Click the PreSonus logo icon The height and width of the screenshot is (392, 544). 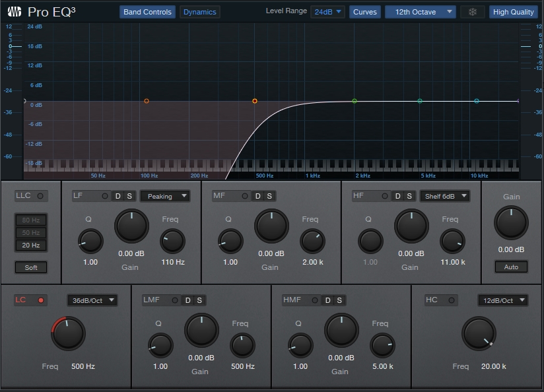[15, 12]
